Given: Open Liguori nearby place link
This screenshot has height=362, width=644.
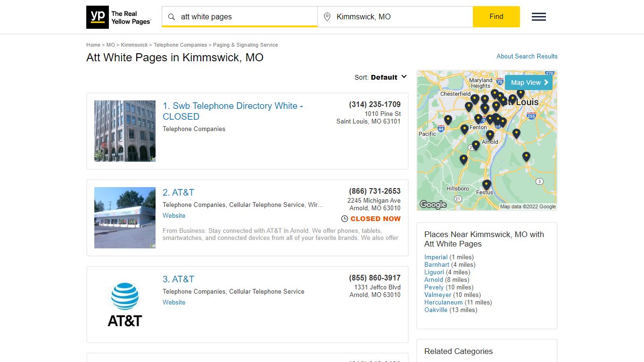Looking at the screenshot, I should [x=434, y=272].
